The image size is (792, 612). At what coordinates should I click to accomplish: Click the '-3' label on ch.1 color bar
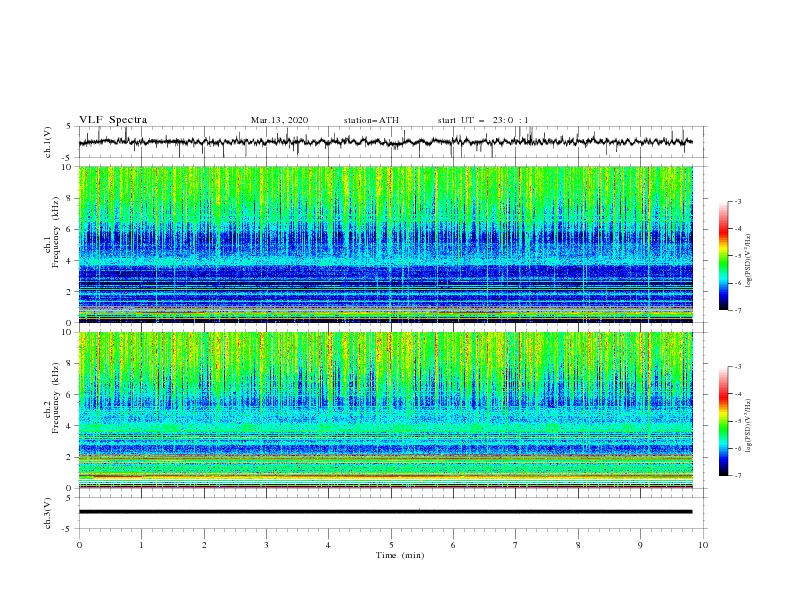coord(737,201)
